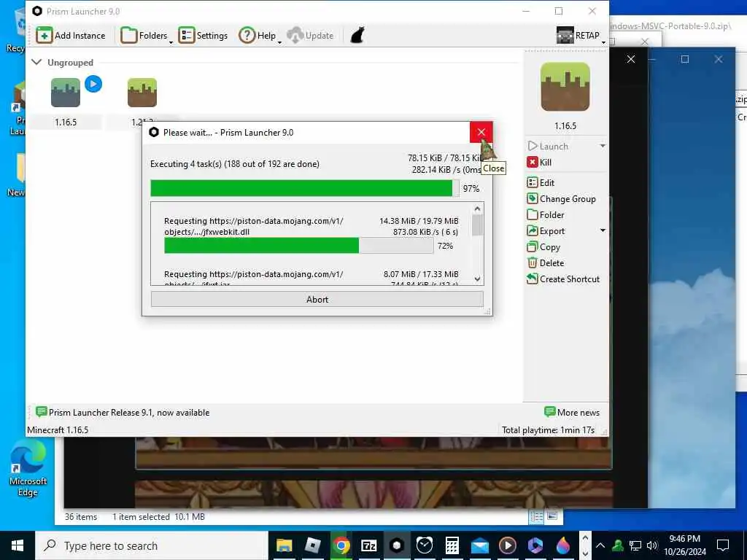Click the Update toolbar button
This screenshot has width=747, height=560.
pos(310,35)
